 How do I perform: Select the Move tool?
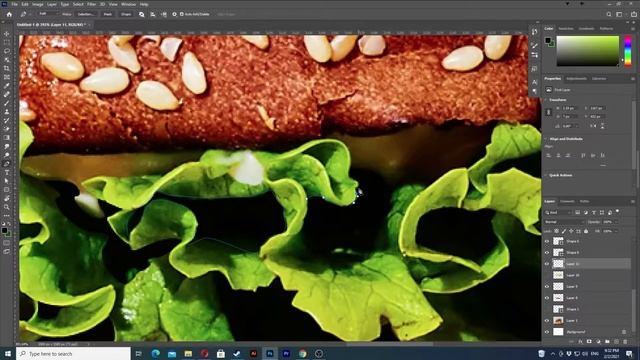pyautogui.click(x=7, y=34)
